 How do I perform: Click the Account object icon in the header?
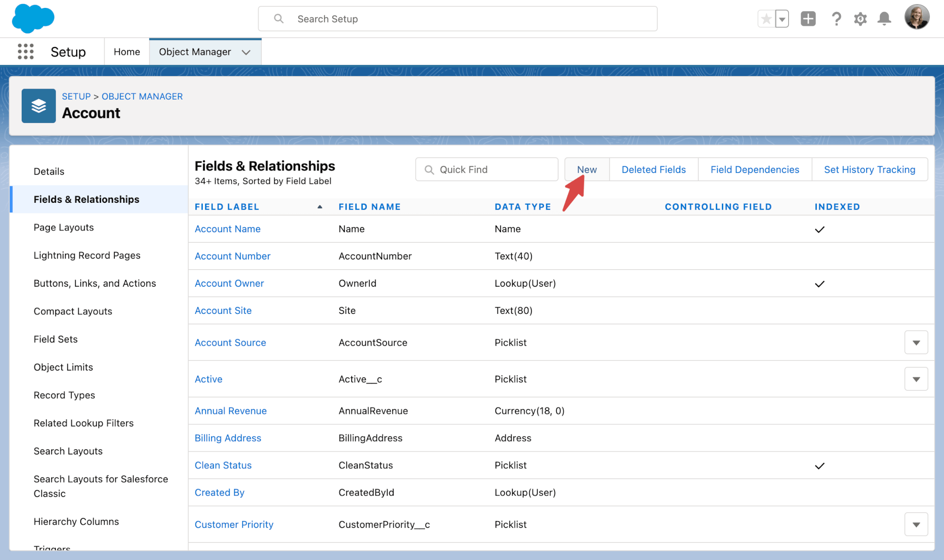tap(38, 106)
